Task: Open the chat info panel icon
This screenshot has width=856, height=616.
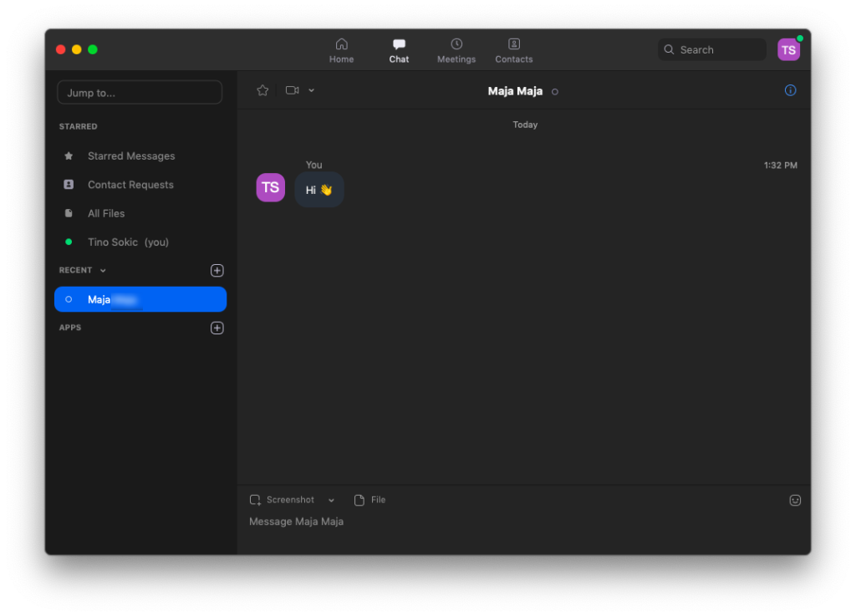Action: pyautogui.click(x=790, y=90)
